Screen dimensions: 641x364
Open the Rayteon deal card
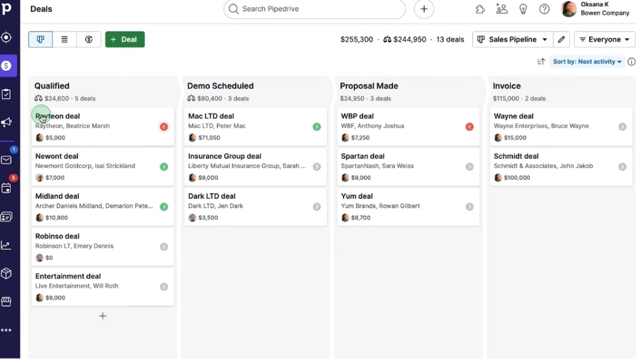(x=103, y=127)
